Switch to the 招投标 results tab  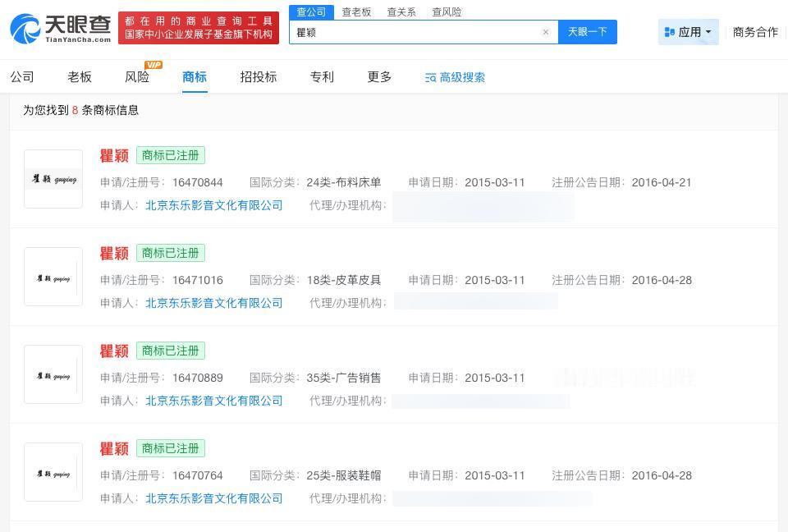[259, 77]
